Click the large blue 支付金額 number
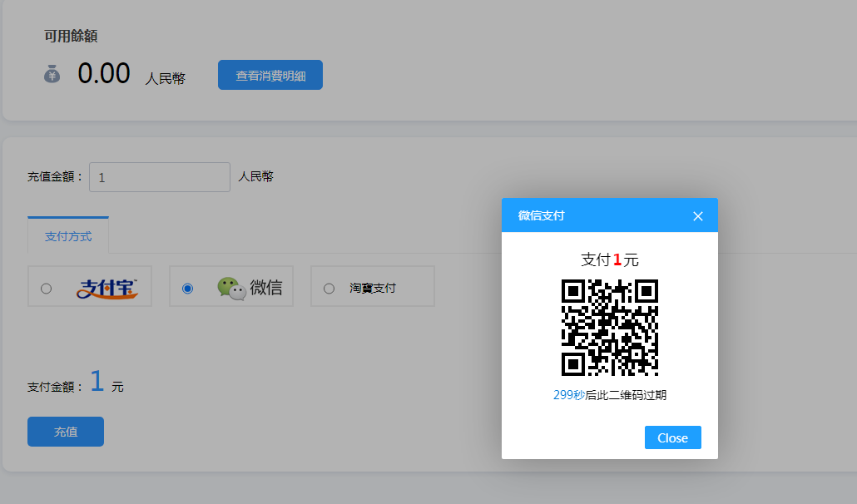 click(97, 382)
